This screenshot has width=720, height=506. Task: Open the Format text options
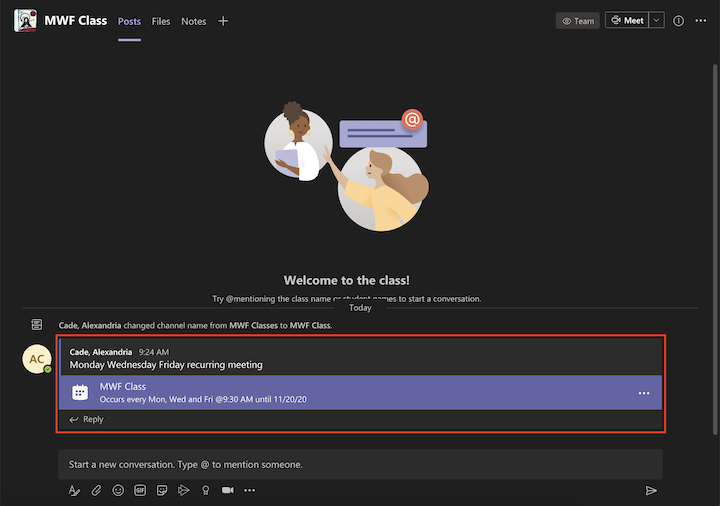74,490
